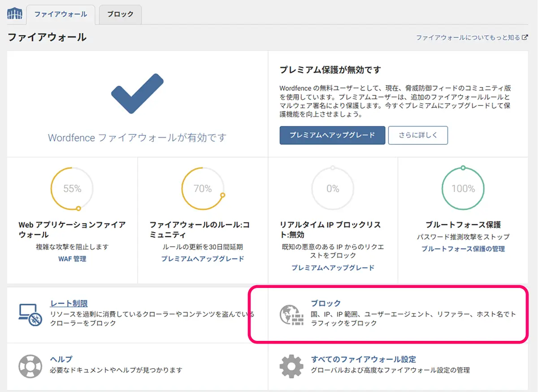Open ブルートフォース保護の管理 link
This screenshot has height=392, width=538.
click(463, 249)
